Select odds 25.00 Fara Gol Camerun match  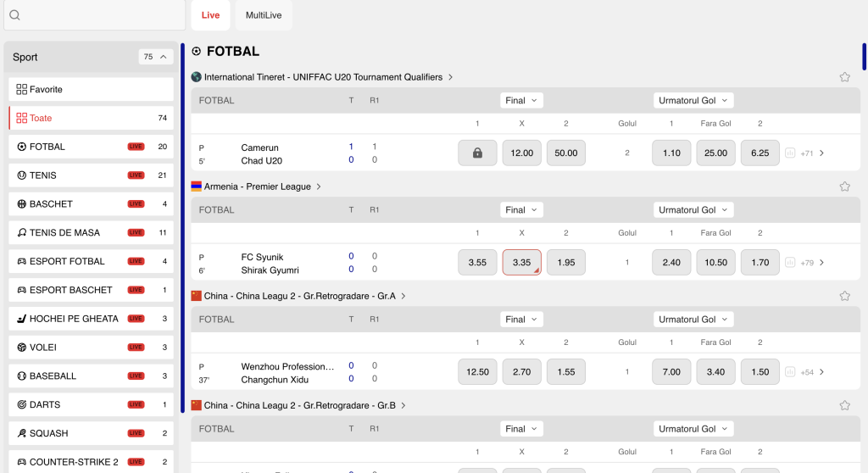click(x=715, y=153)
